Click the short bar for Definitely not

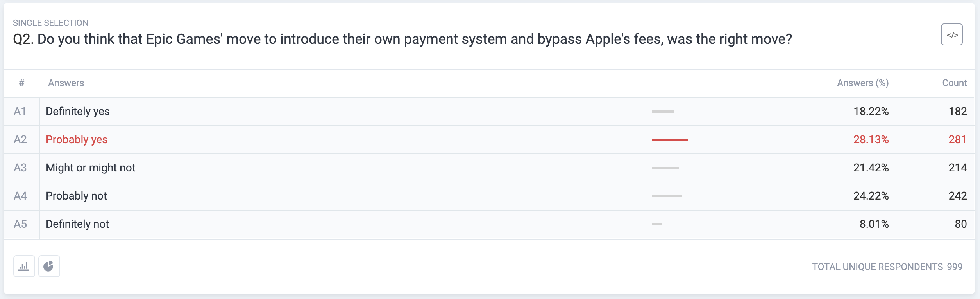tap(656, 224)
